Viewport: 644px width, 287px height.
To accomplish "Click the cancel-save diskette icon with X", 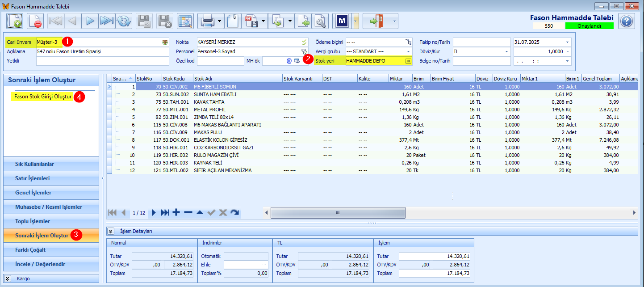I will [165, 21].
